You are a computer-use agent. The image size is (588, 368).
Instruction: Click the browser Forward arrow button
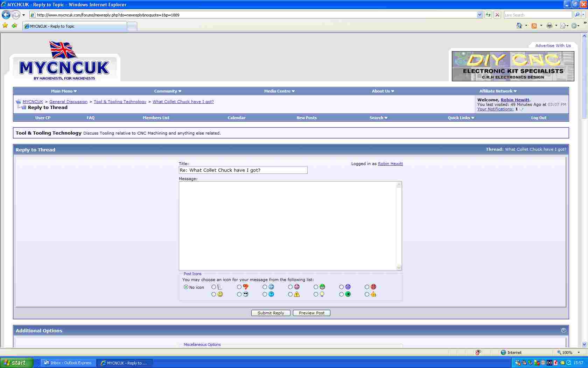pos(16,15)
